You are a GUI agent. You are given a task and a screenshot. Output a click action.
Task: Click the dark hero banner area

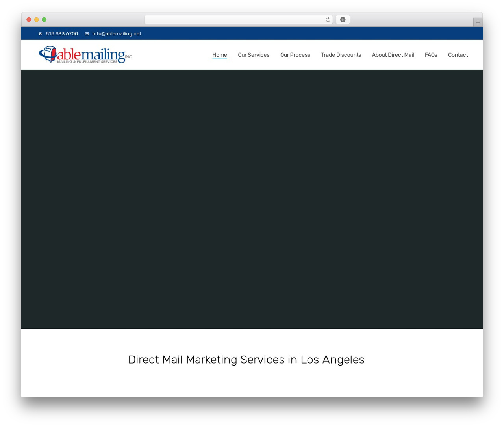(252, 199)
